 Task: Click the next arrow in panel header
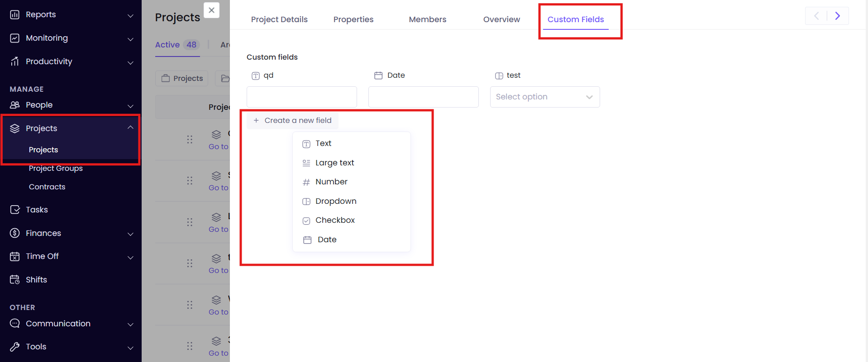pyautogui.click(x=837, y=16)
